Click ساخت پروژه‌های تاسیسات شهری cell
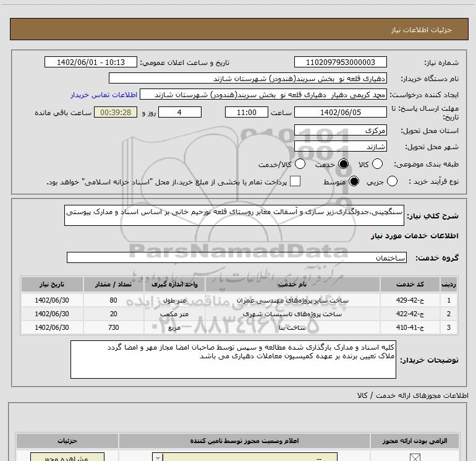 [x=292, y=314]
